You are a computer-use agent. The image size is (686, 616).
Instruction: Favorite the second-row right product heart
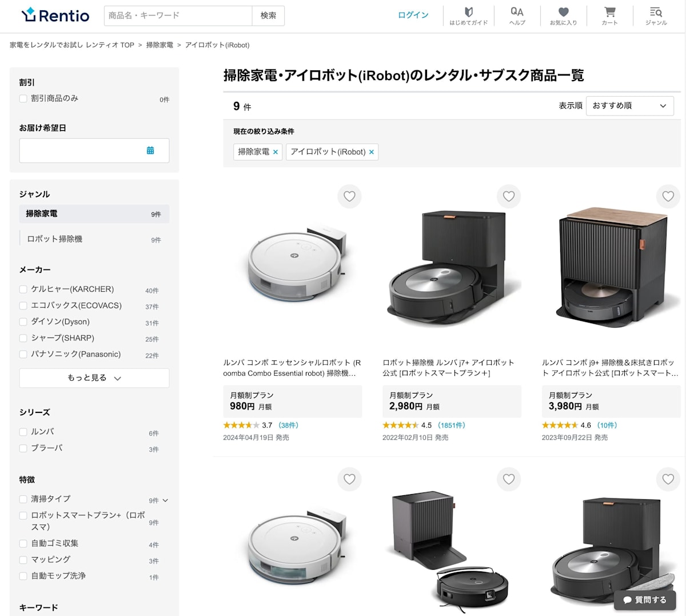[x=668, y=479]
